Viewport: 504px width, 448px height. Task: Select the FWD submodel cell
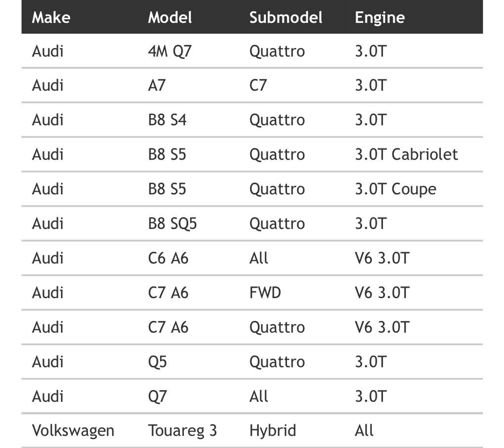265,293
